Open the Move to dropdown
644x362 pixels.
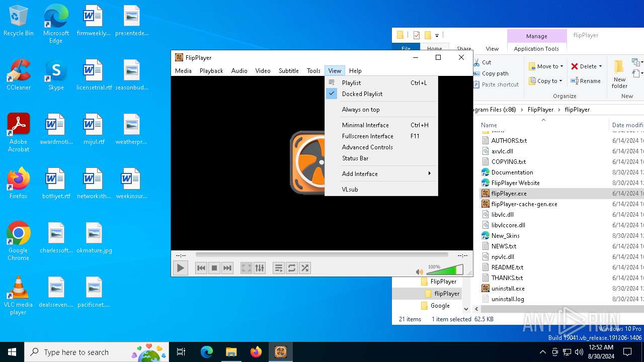pyautogui.click(x=546, y=66)
